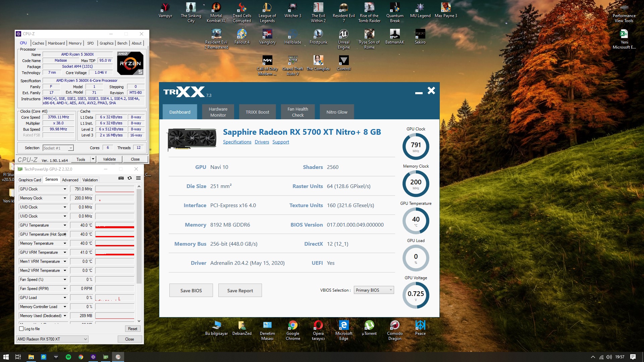Open the GPU-Z hamburger menu icon
This screenshot has height=362, width=644.
coord(138,178)
